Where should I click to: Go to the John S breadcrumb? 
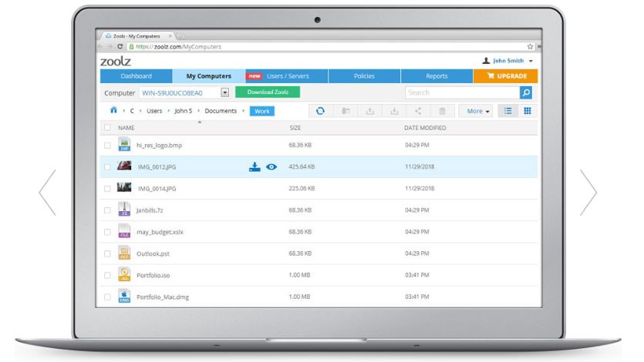tap(184, 111)
